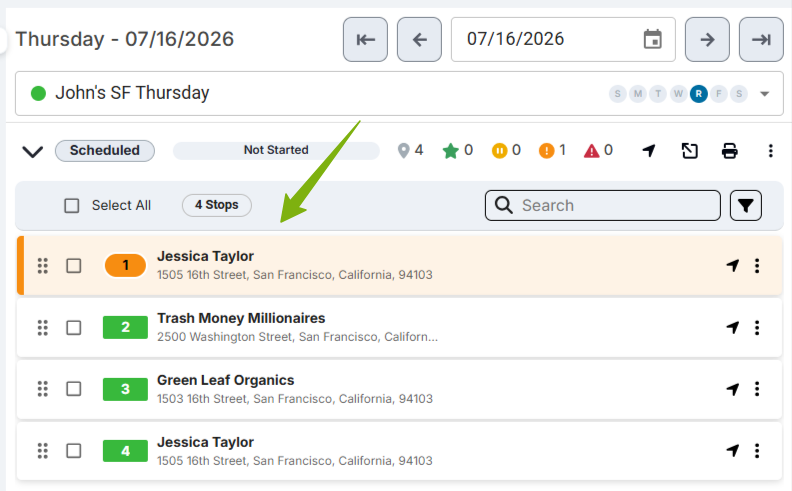Go to next day arrow
The height and width of the screenshot is (491, 792).
[x=707, y=39]
